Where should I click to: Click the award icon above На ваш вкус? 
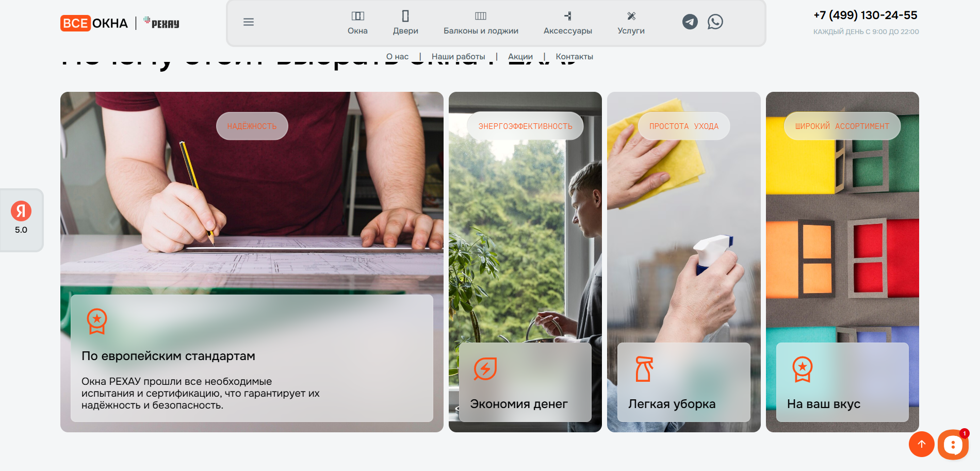pyautogui.click(x=802, y=369)
